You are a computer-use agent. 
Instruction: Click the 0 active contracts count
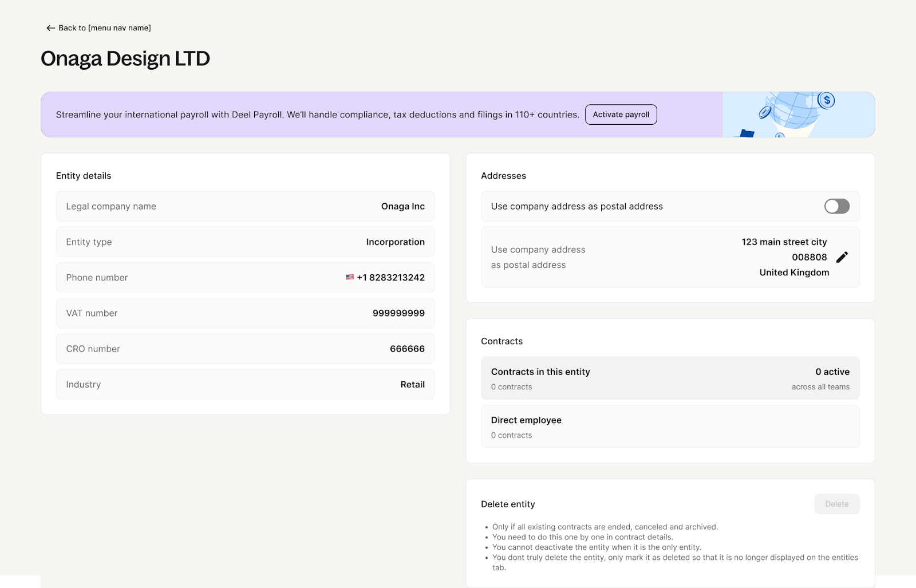(832, 372)
